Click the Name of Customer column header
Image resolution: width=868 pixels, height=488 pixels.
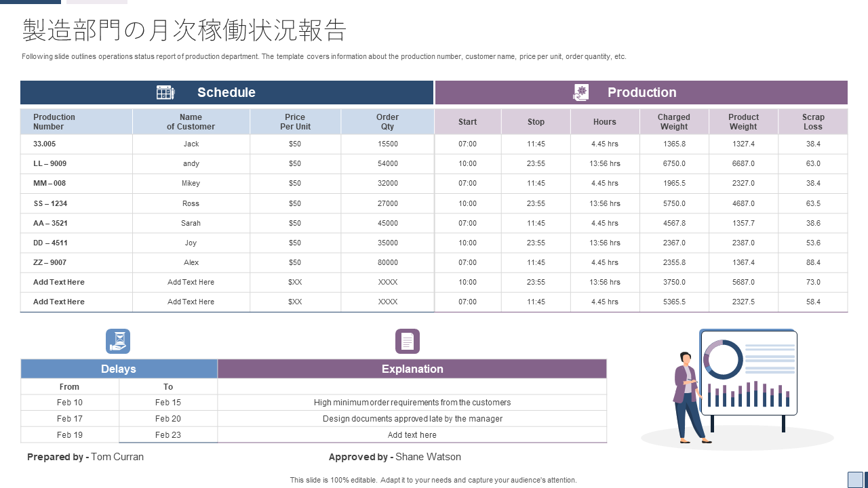click(x=191, y=122)
